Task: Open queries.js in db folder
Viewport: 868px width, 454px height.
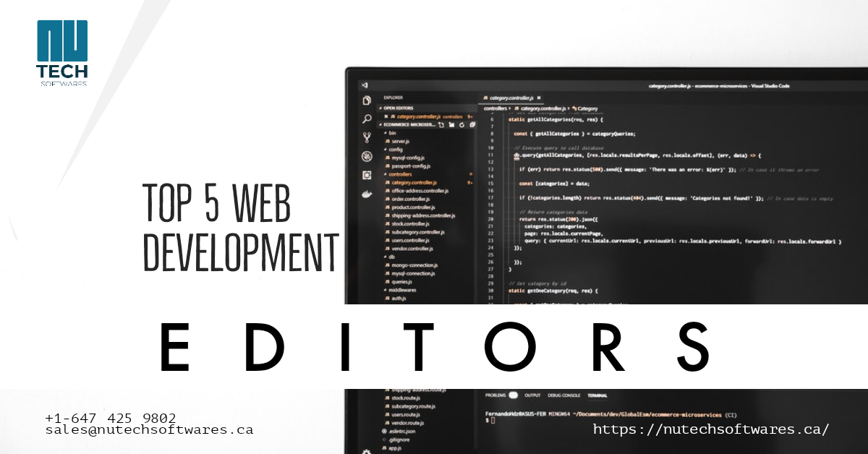Action: click(400, 282)
